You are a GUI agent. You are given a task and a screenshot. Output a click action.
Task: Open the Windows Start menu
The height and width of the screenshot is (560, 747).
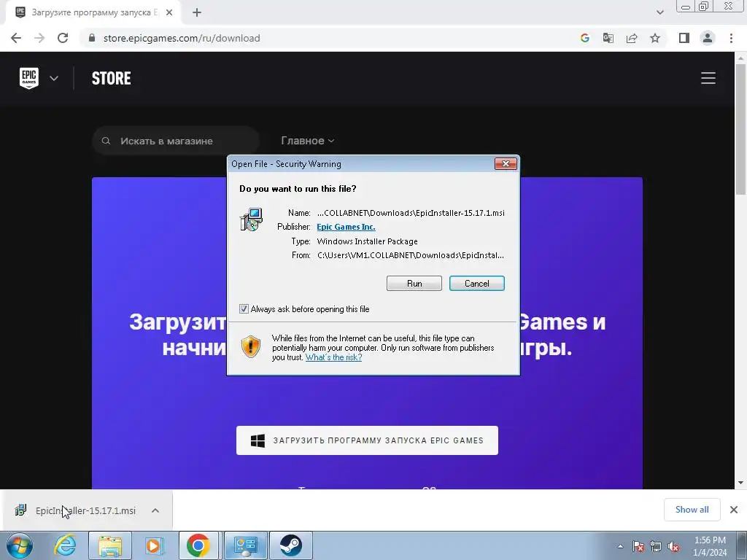click(x=20, y=545)
